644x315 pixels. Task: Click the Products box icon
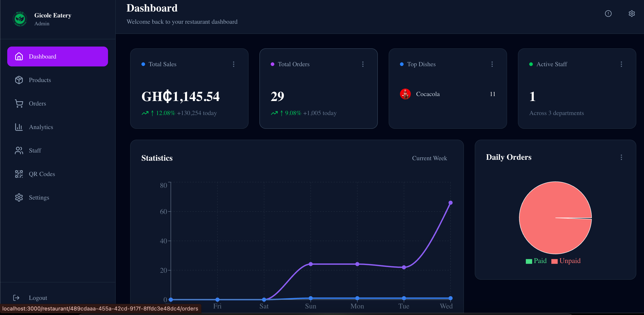coord(19,80)
